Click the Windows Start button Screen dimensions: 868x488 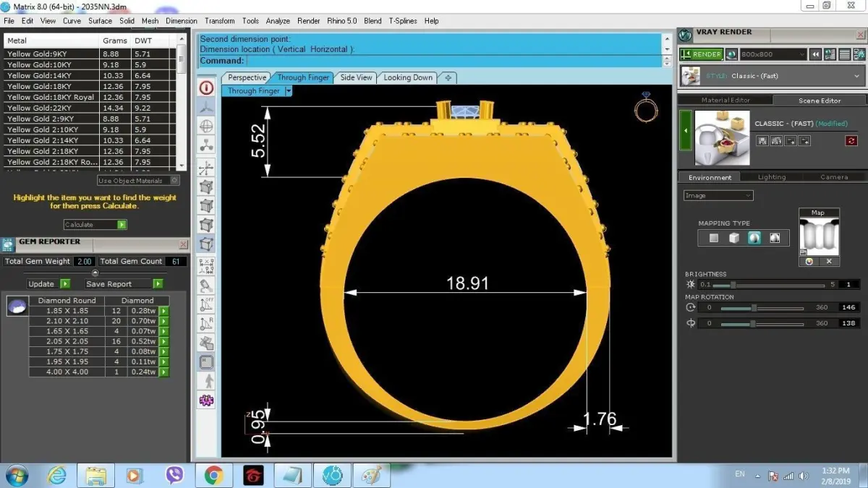tap(16, 475)
